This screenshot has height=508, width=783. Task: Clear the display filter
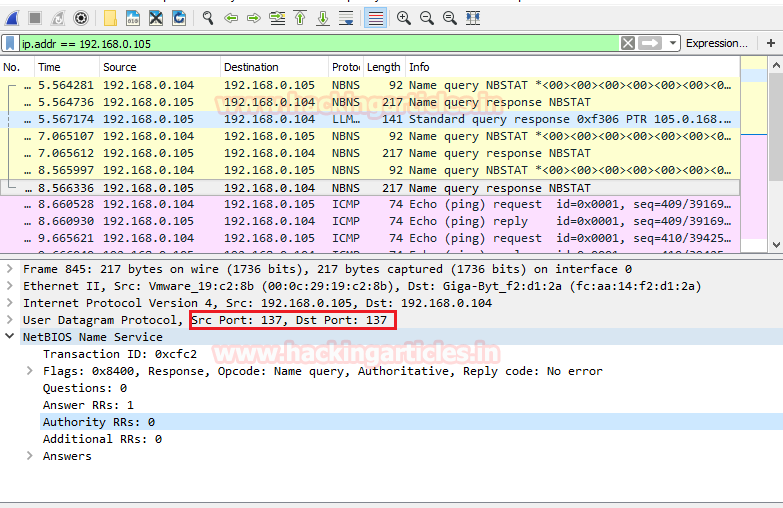pyautogui.click(x=628, y=43)
